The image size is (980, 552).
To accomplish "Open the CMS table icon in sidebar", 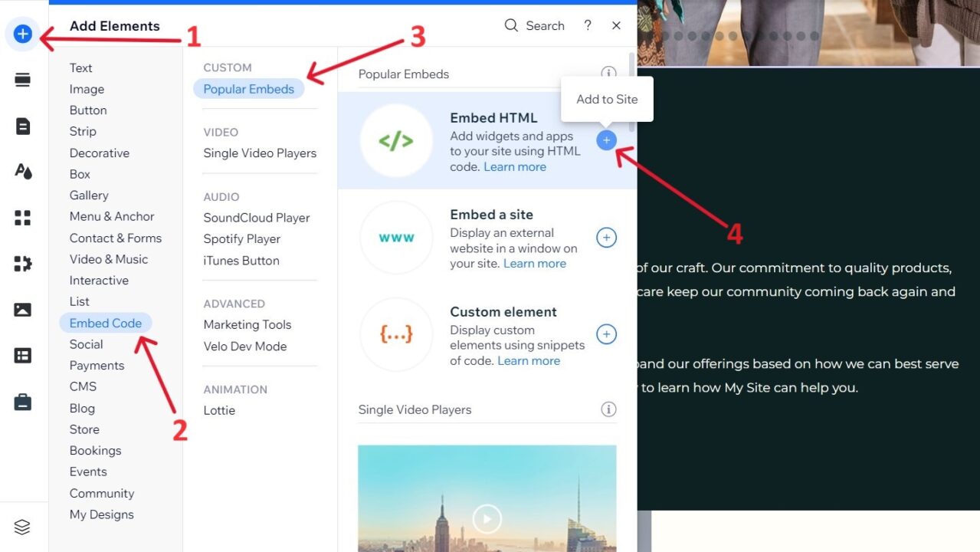I will point(23,356).
